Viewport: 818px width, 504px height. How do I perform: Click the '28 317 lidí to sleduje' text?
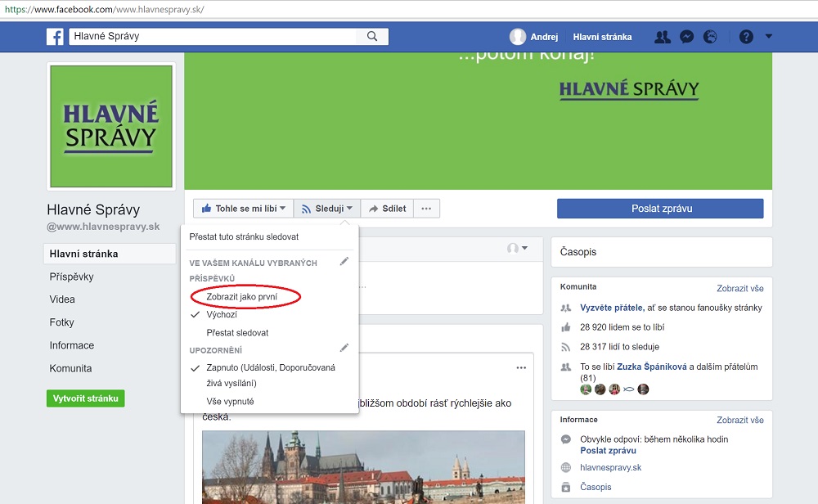coord(619,347)
